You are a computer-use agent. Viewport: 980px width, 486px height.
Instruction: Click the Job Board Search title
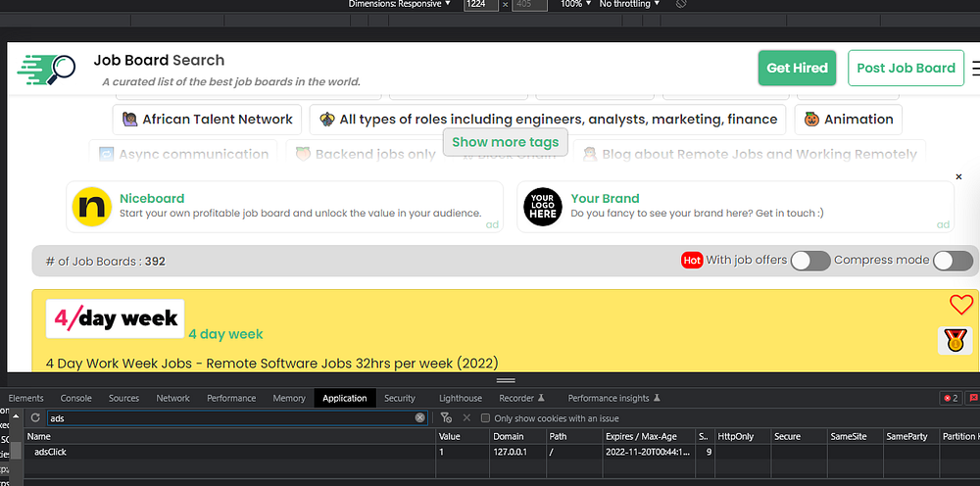pyautogui.click(x=159, y=61)
